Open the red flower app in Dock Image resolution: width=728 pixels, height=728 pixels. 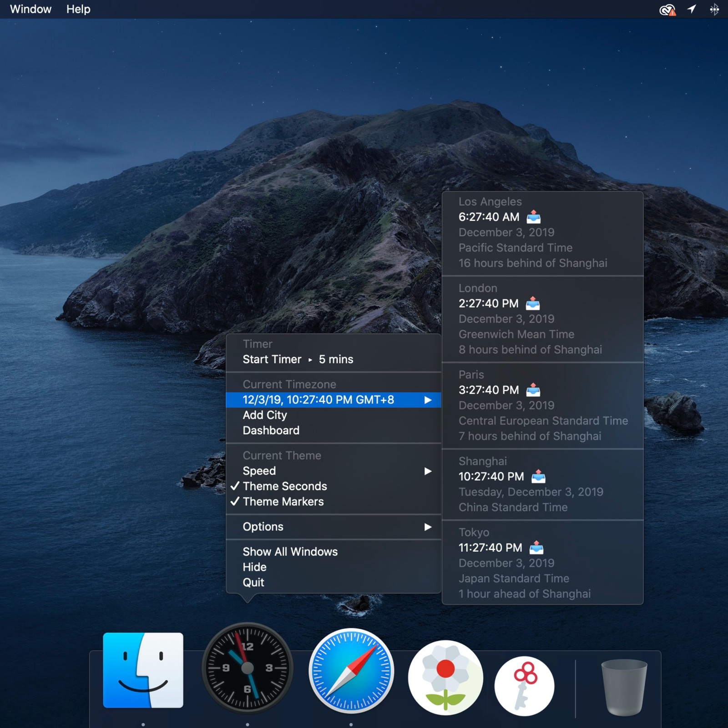click(x=445, y=677)
